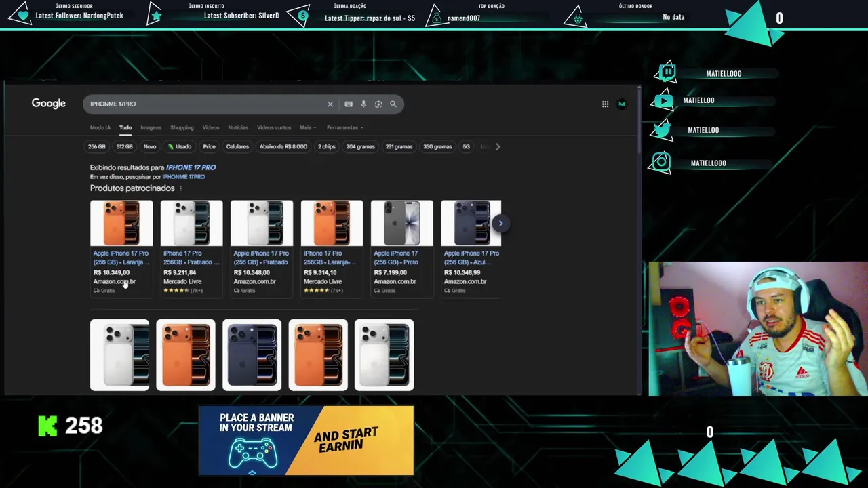868x488 pixels.
Task: Apply Abaixo de R$ 8.000 filter
Action: 283,146
